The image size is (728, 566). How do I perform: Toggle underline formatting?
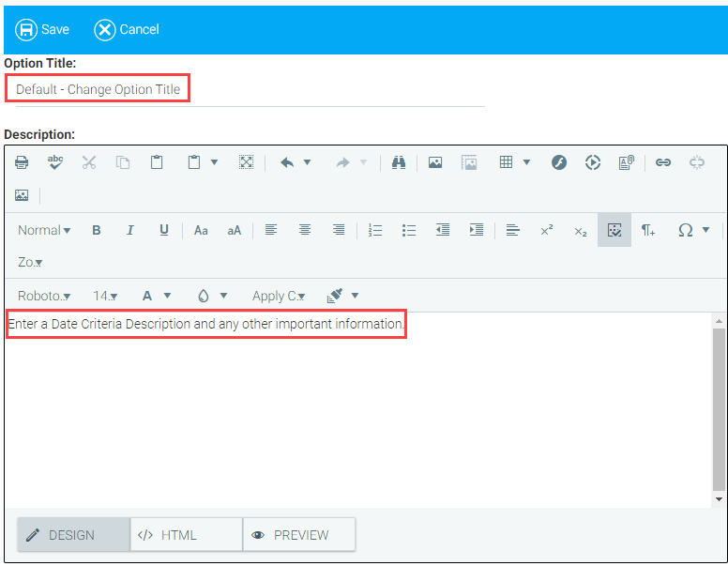pyautogui.click(x=163, y=230)
